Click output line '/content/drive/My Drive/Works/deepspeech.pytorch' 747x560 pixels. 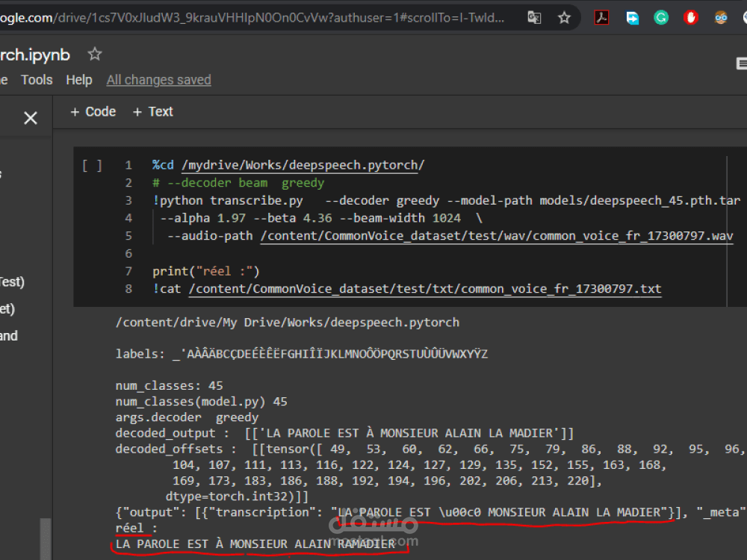click(288, 323)
